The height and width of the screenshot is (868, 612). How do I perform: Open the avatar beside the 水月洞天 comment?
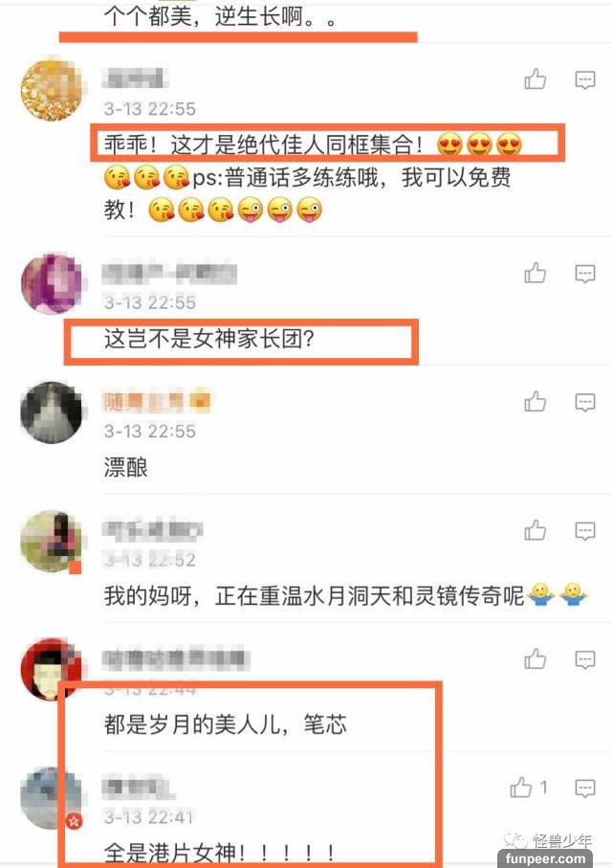point(51,542)
